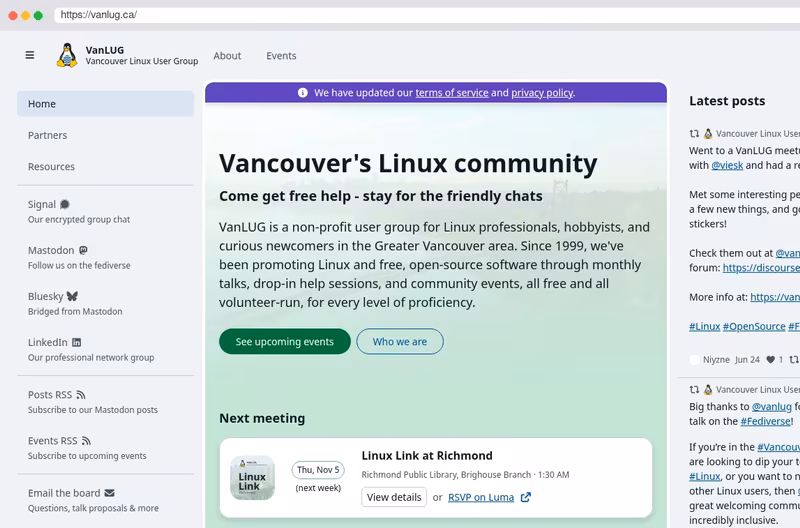The height and width of the screenshot is (528, 800).
Task: Click the Signal chat bubble icon
Action: coord(65,205)
